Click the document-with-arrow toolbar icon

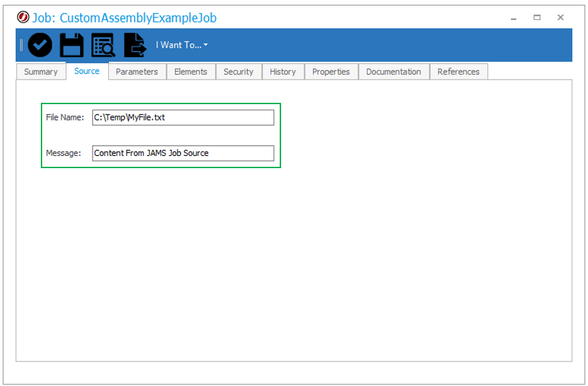(135, 45)
